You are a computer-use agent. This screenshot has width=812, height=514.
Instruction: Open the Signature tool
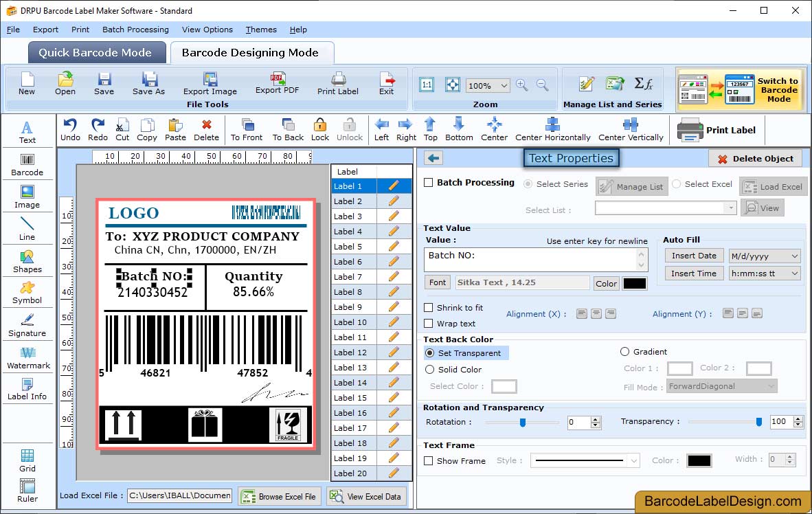[x=27, y=326]
